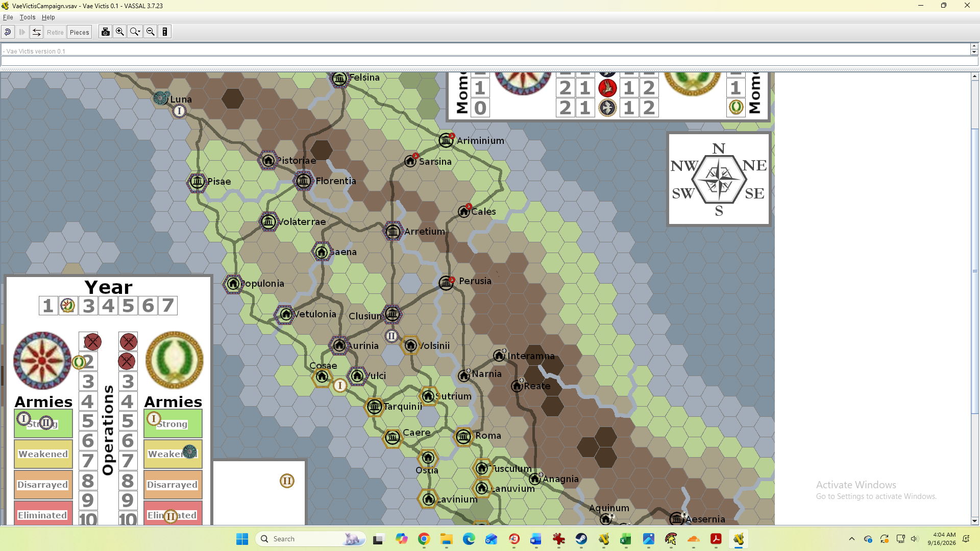Screen dimensions: 980x551
Task: Select the army II counter in white box
Action: pos(287,481)
